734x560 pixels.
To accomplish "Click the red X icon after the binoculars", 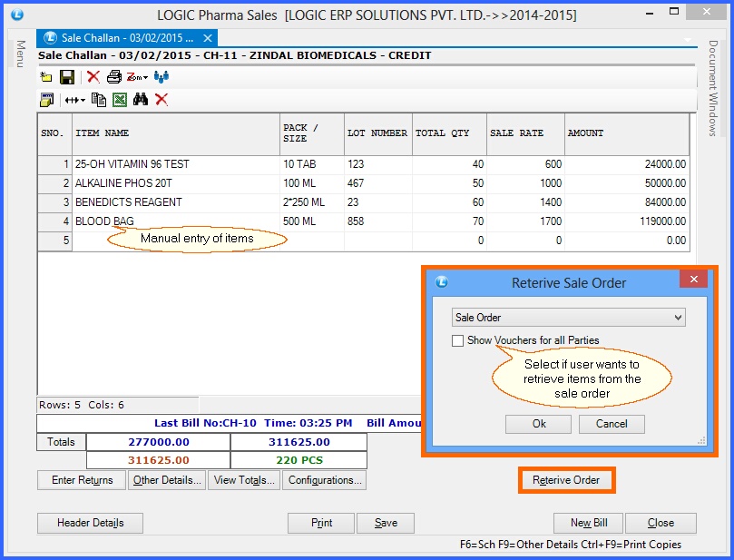I will click(161, 99).
